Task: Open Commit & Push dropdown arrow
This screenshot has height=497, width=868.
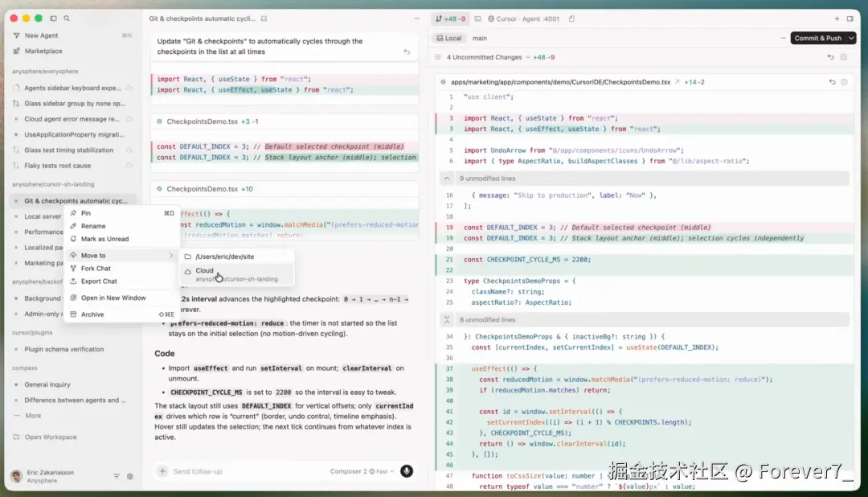Action: click(x=851, y=39)
